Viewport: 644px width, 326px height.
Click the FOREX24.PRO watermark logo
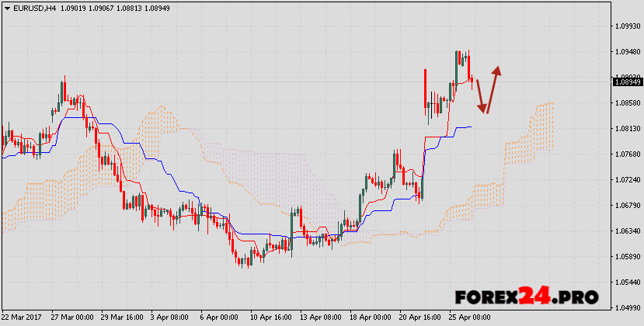pyautogui.click(x=526, y=296)
